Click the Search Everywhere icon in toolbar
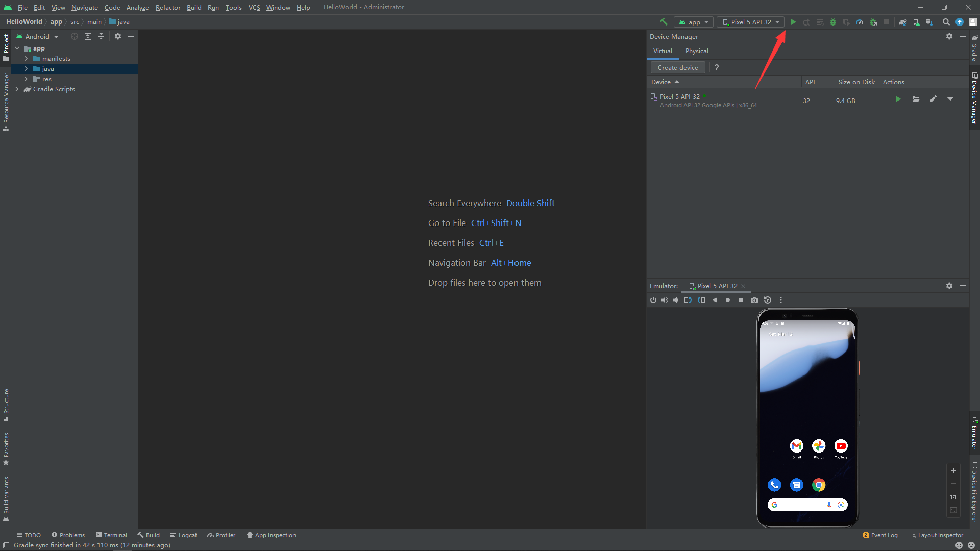Image resolution: width=980 pixels, height=551 pixels. 946,21
